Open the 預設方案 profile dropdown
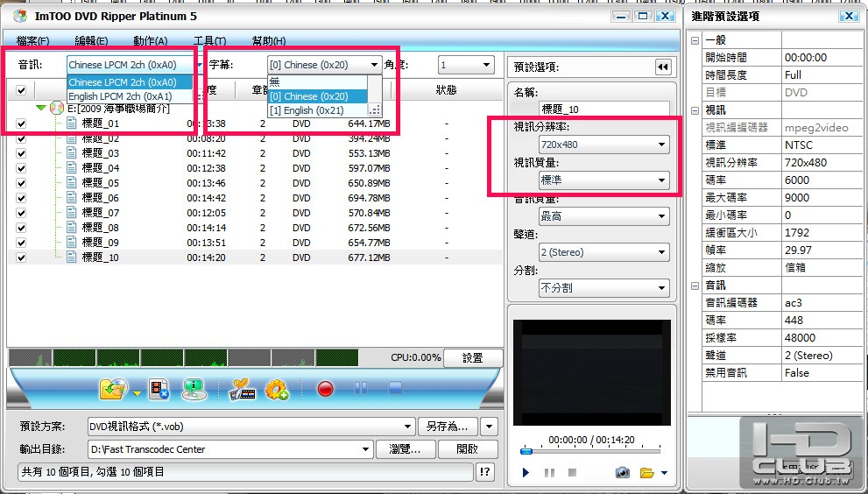 point(251,427)
